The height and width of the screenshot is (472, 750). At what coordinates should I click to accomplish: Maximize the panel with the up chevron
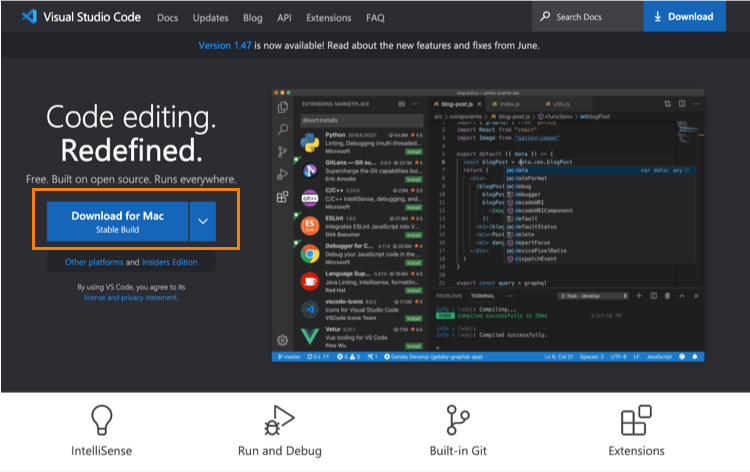682,296
